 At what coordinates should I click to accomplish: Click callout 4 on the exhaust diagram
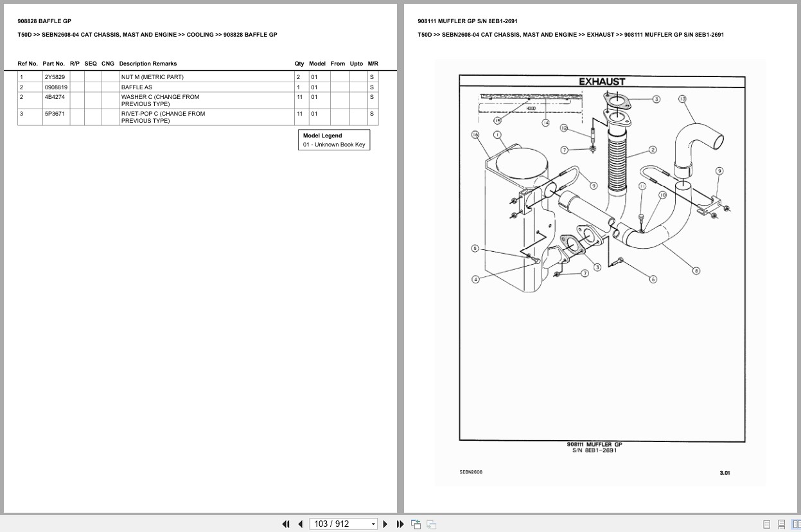(475, 279)
